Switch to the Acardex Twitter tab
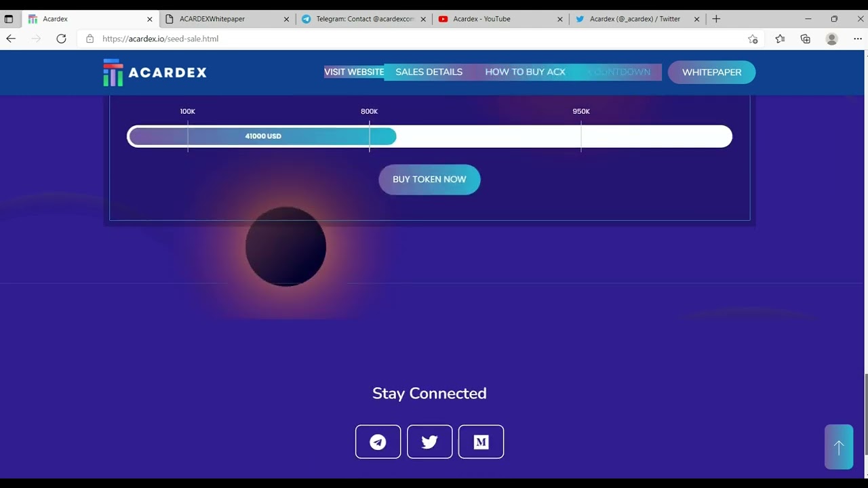Image resolution: width=868 pixels, height=488 pixels. 637,19
